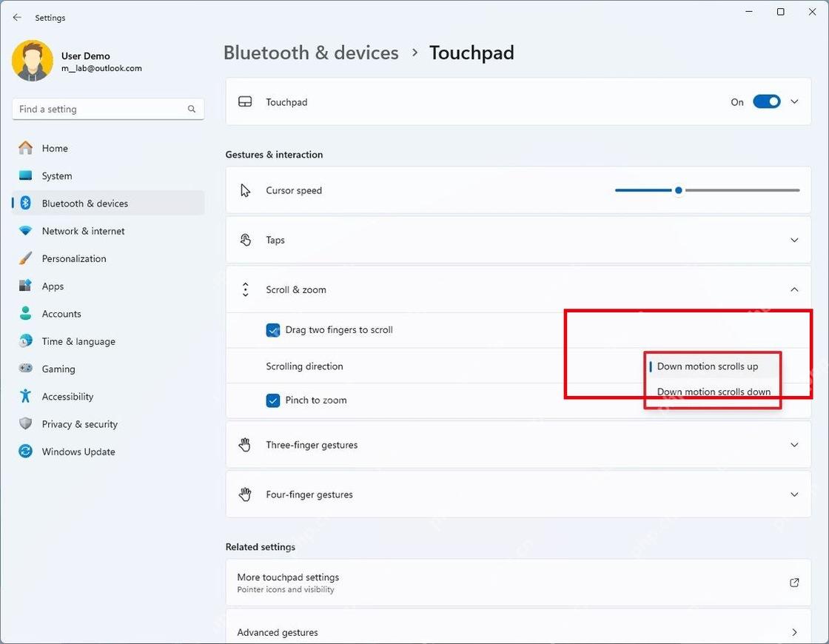Click the back arrow icon in Settings

pos(17,18)
